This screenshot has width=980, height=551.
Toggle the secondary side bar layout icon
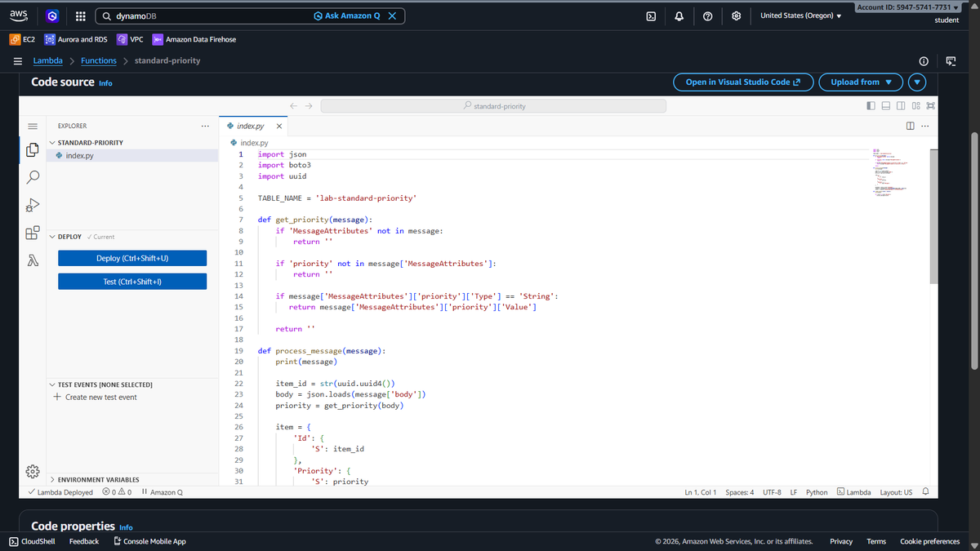pyautogui.click(x=901, y=106)
